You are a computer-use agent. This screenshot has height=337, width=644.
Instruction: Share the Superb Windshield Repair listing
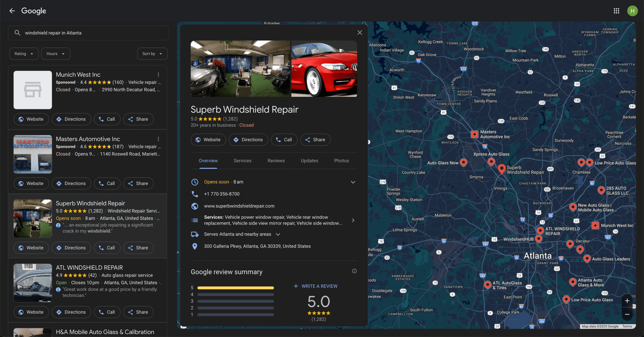(x=138, y=248)
